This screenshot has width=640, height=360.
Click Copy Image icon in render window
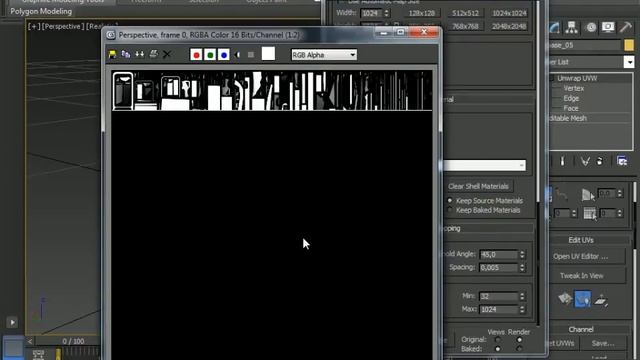(x=126, y=54)
